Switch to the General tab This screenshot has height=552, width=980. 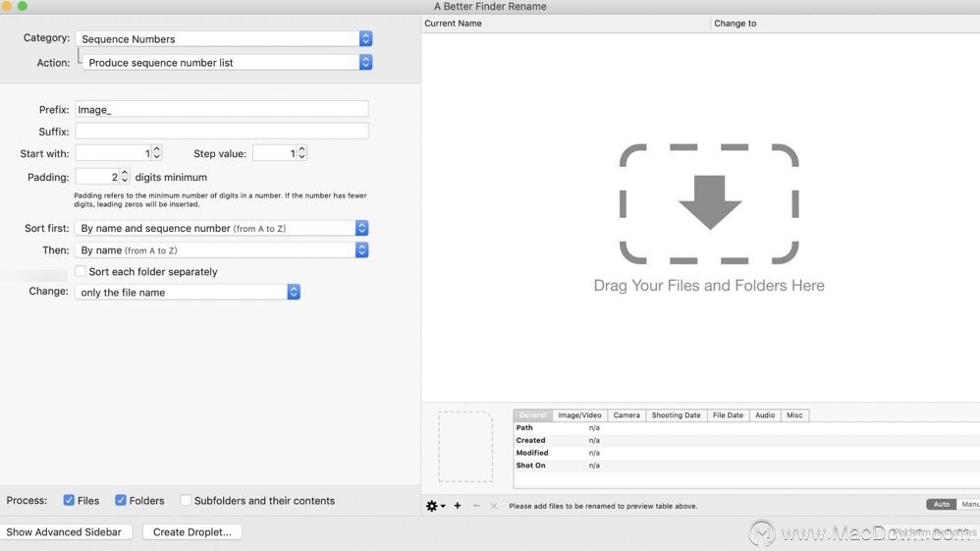click(532, 415)
